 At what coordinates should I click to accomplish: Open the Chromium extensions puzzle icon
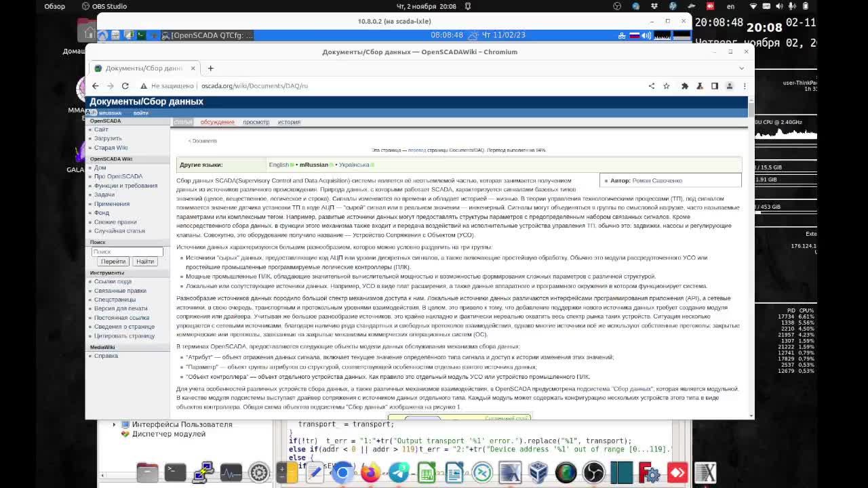point(685,86)
